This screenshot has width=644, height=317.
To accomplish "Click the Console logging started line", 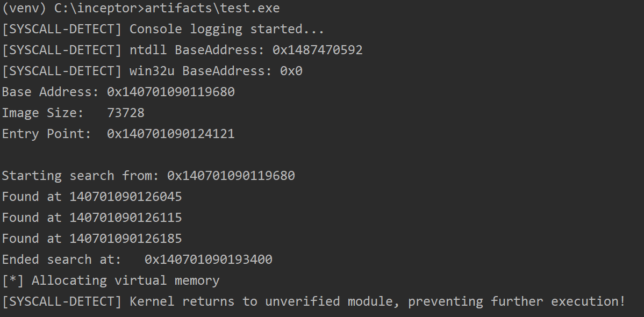I will click(163, 29).
